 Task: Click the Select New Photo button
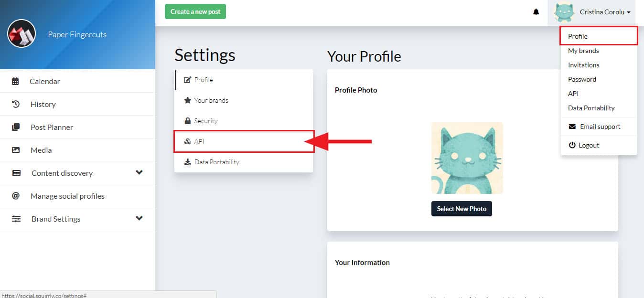(x=462, y=209)
